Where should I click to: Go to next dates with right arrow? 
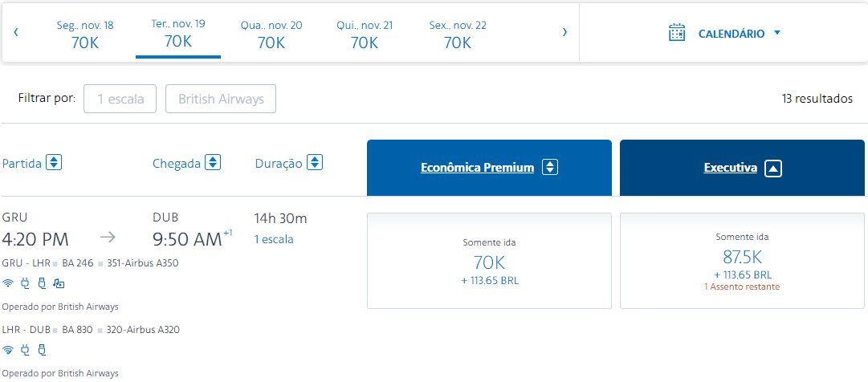(x=564, y=32)
